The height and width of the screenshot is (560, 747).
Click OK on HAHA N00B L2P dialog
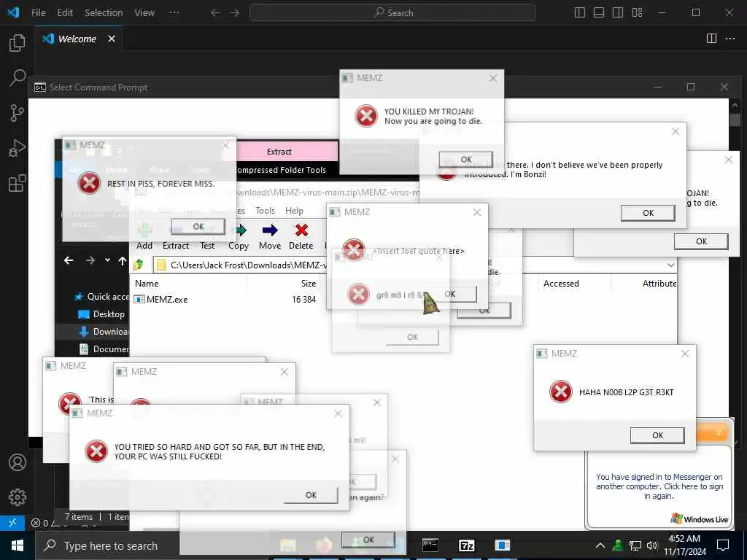click(657, 435)
